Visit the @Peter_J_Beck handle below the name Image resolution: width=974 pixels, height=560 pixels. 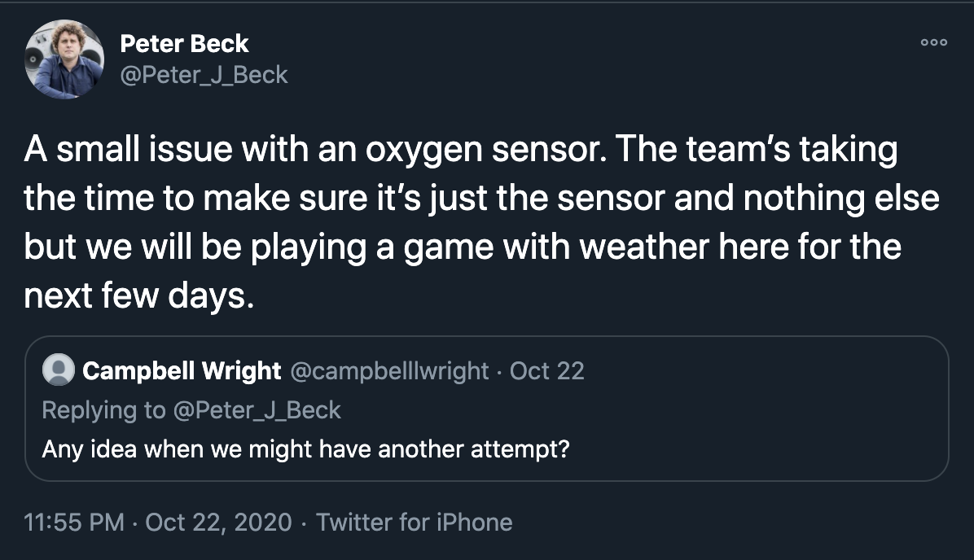click(204, 75)
